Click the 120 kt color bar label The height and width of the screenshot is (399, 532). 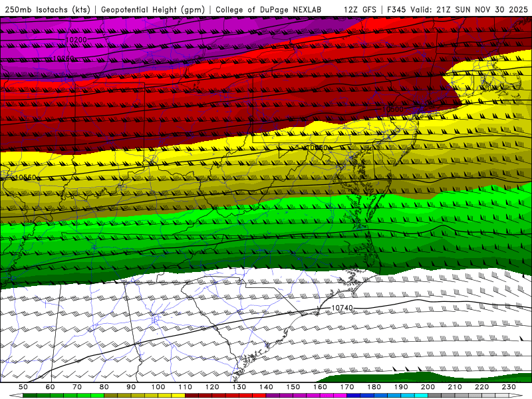tap(212, 387)
